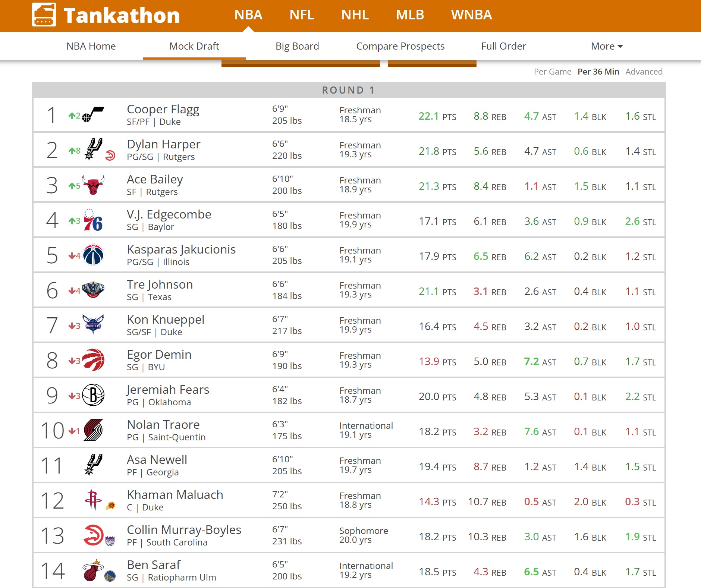Select the Mock Draft tab
Screen dimensions: 701x588
point(194,46)
